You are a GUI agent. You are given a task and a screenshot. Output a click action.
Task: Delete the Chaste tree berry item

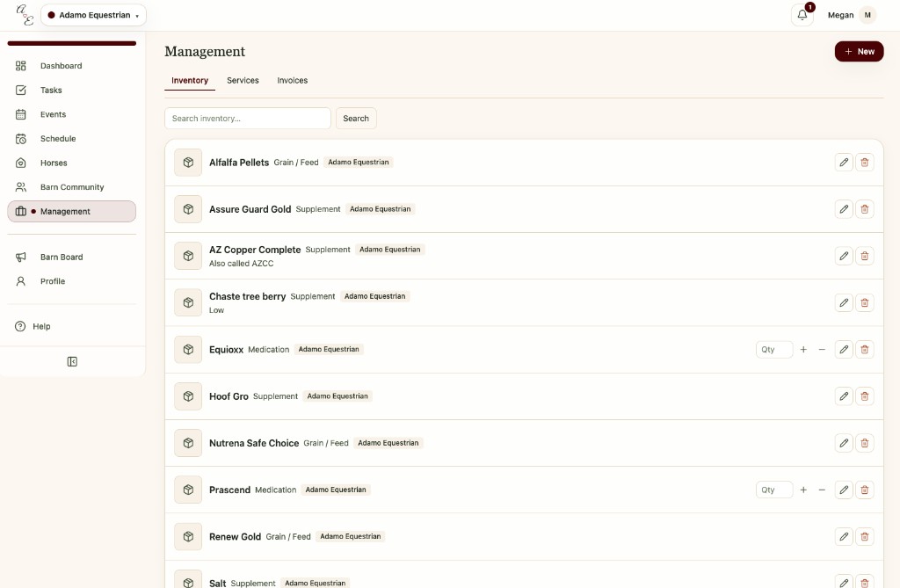point(865,302)
